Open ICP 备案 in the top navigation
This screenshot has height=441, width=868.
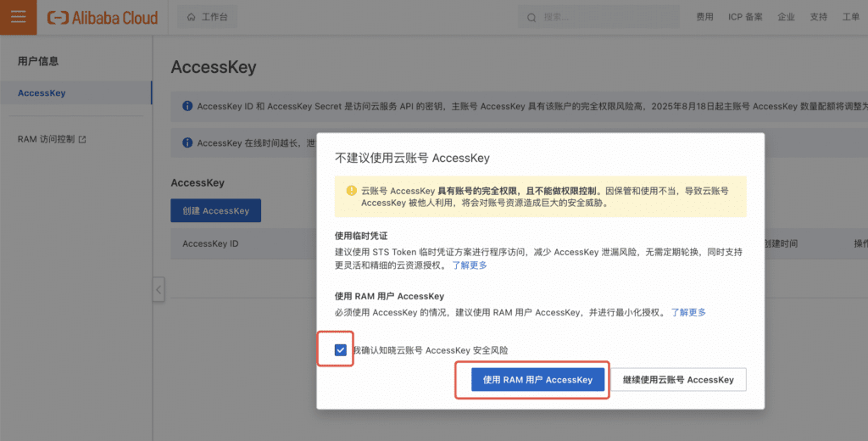(745, 17)
